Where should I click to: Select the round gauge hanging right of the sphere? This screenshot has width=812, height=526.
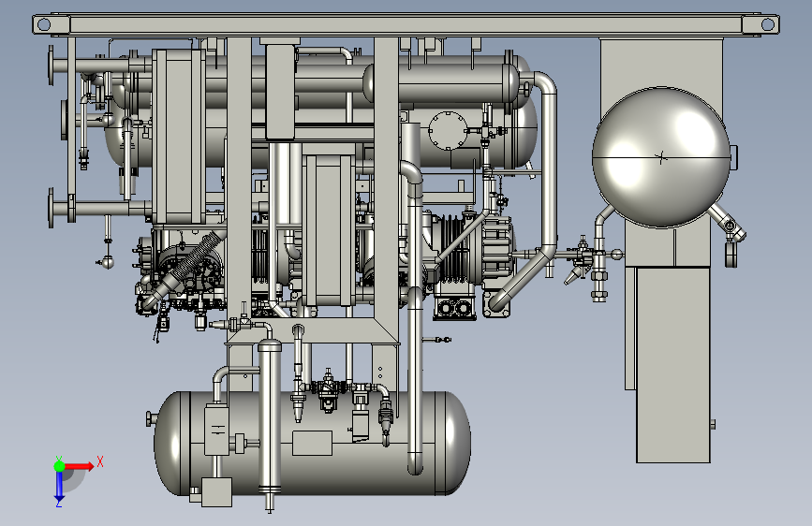tap(731, 255)
